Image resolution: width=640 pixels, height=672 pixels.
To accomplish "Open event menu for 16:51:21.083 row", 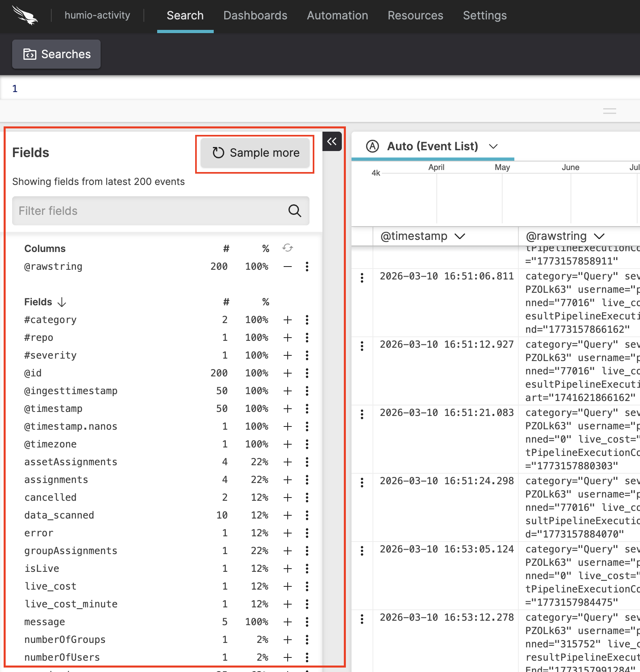I will pos(362,414).
